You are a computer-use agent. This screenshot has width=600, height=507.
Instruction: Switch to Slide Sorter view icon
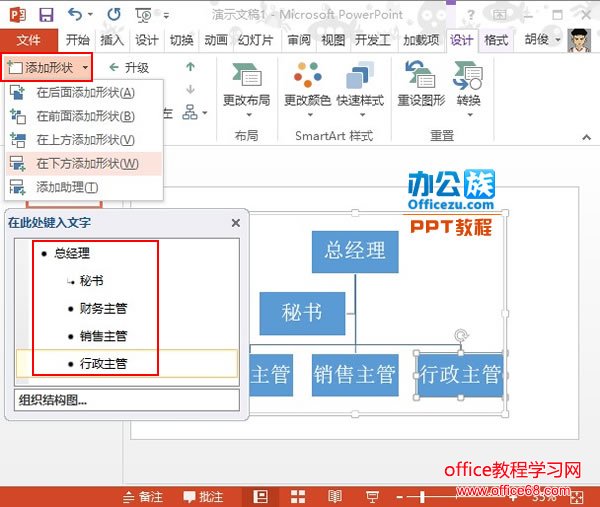tap(298, 497)
